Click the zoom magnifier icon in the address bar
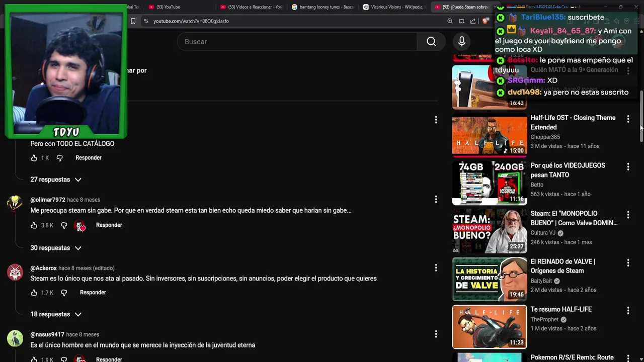Image resolution: width=644 pixels, height=362 pixels. (450, 21)
